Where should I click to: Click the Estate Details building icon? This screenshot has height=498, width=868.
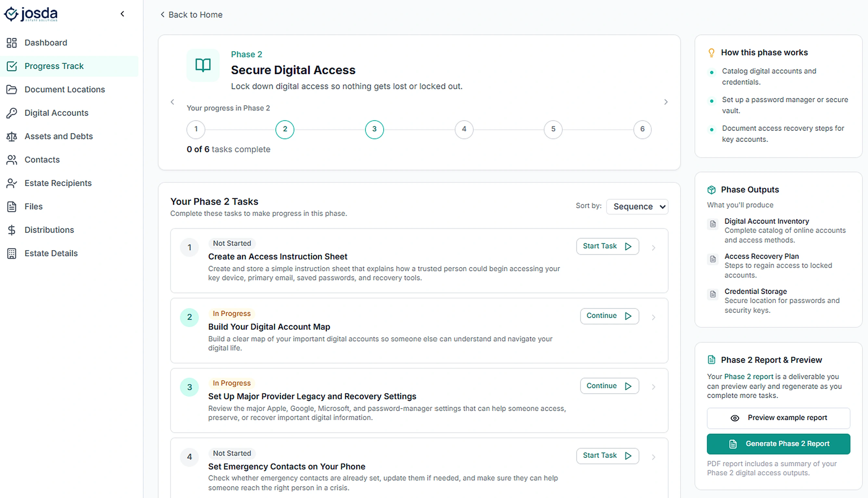coord(12,254)
